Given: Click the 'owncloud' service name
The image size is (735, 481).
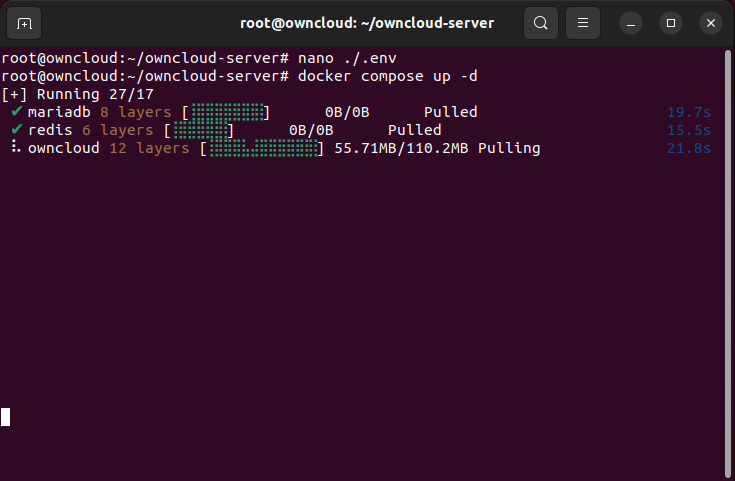Looking at the screenshot, I should pyautogui.click(x=64, y=148).
